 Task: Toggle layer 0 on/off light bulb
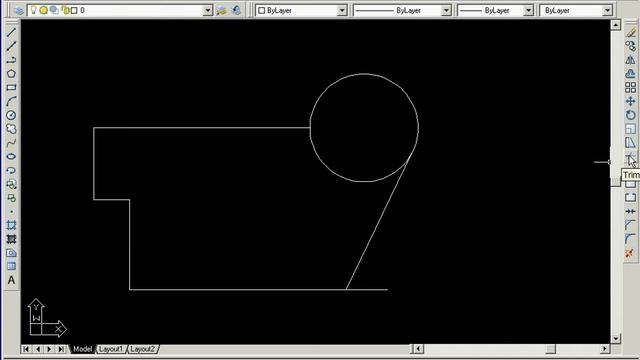pos(33,10)
